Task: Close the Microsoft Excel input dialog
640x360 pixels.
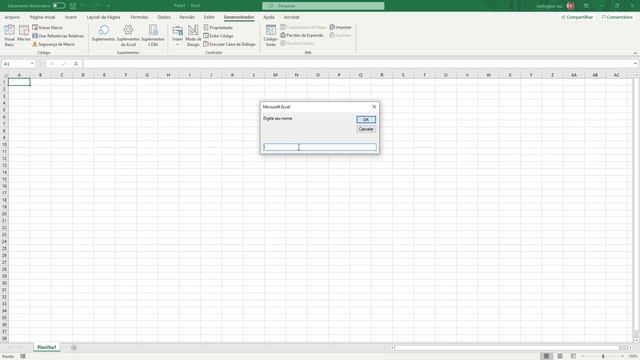Action: tap(374, 107)
